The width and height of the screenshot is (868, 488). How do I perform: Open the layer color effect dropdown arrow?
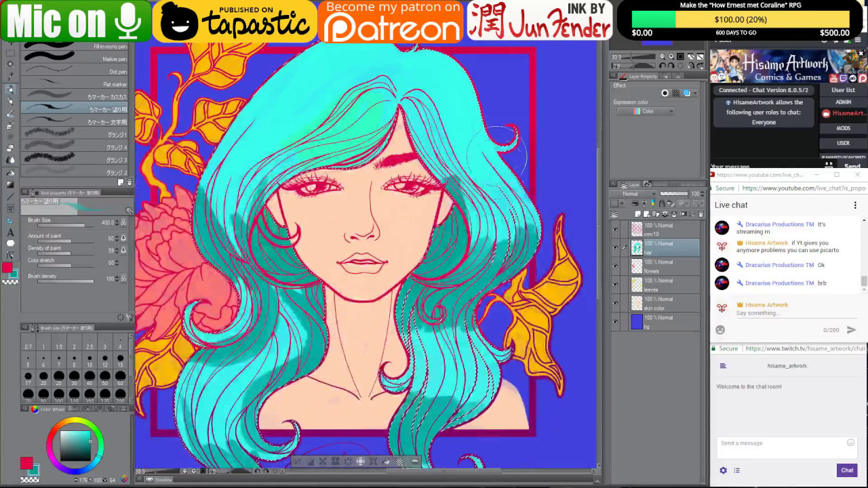[694, 93]
